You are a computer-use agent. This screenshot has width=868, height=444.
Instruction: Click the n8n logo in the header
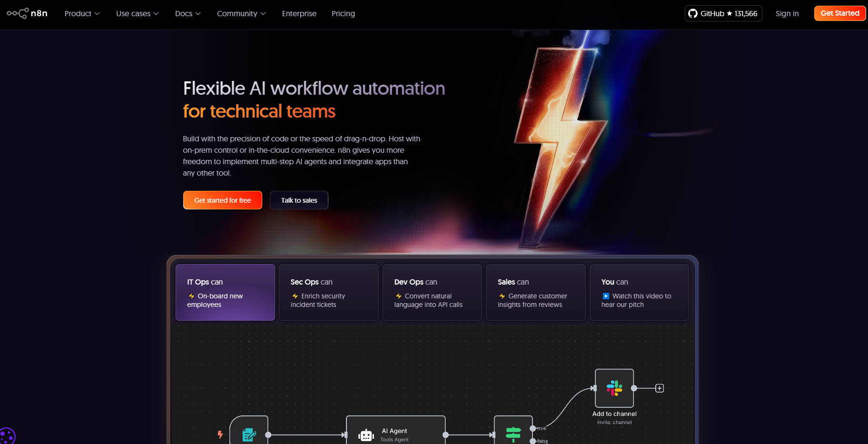tap(27, 13)
